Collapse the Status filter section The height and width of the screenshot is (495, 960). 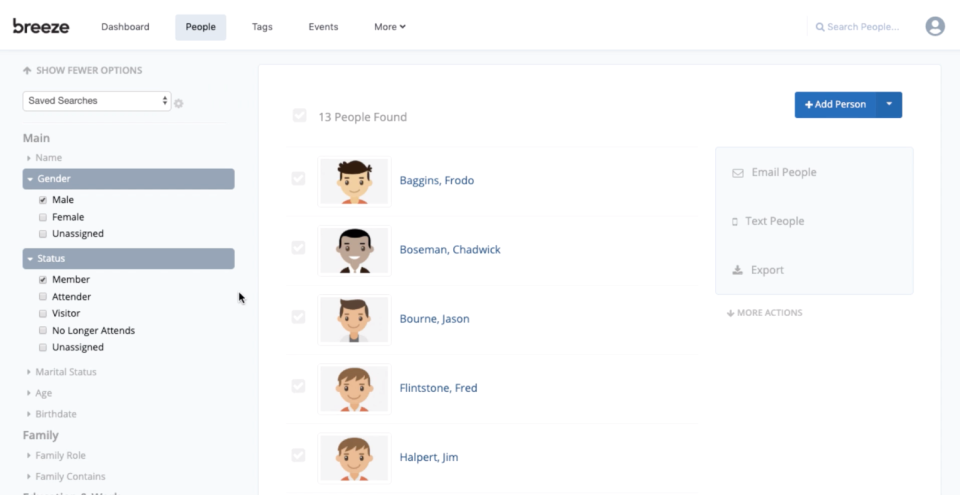tap(129, 259)
